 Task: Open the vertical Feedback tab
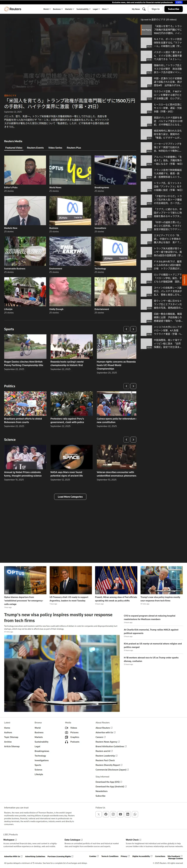(185, 280)
